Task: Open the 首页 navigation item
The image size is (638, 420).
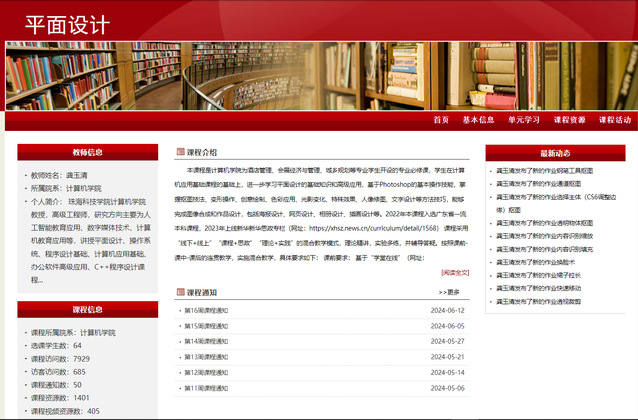Action: pyautogui.click(x=441, y=120)
